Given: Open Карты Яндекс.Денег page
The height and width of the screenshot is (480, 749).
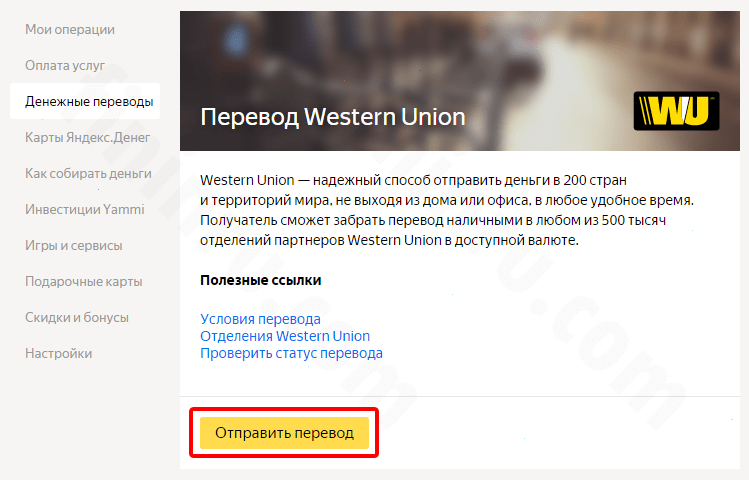Looking at the screenshot, I should click(87, 138).
